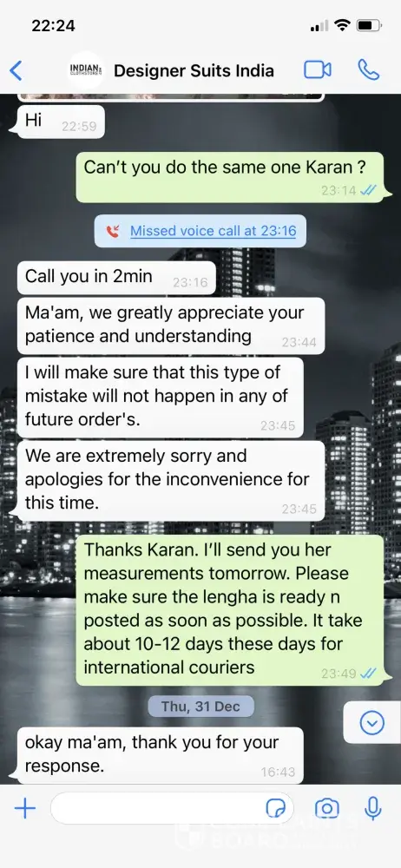Tap the Thu, 31 Dec date label
Viewport: 401px width, 868px height.
coord(200,707)
